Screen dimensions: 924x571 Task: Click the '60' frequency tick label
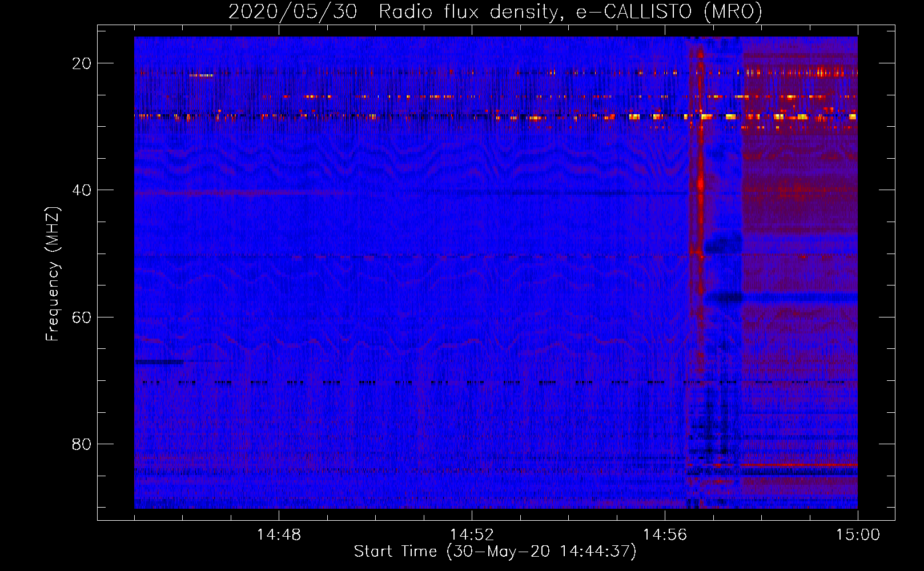[x=82, y=317]
